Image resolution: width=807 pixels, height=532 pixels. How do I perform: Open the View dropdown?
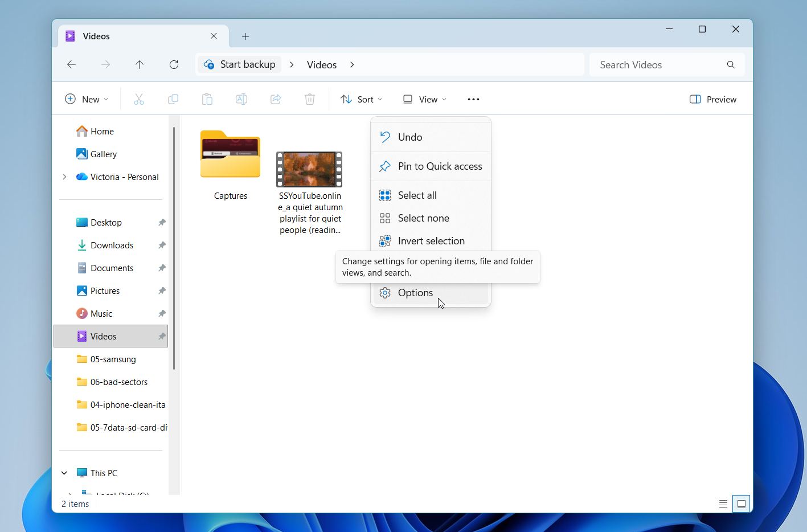(x=425, y=99)
